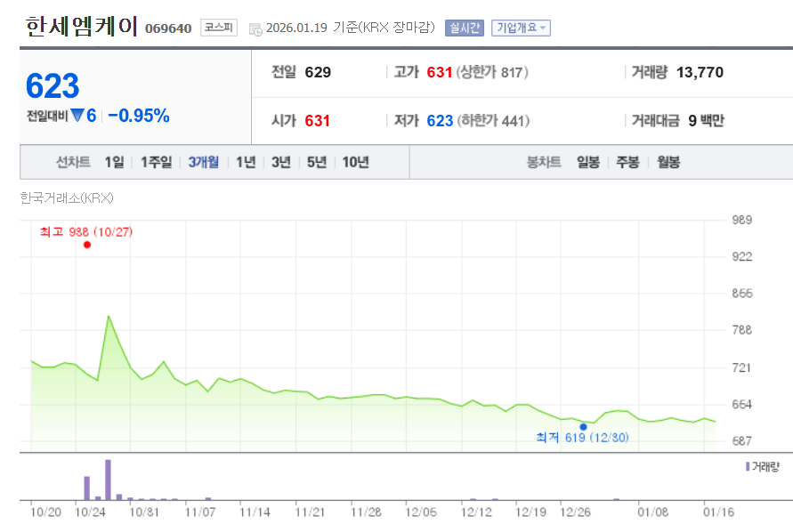Switch chart range to 1년

(246, 162)
